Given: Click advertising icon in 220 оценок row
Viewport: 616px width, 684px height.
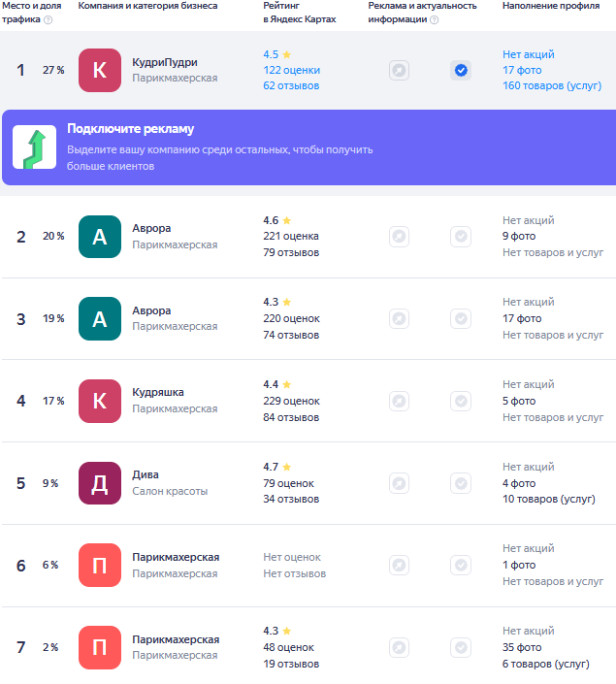Looking at the screenshot, I should click(399, 319).
